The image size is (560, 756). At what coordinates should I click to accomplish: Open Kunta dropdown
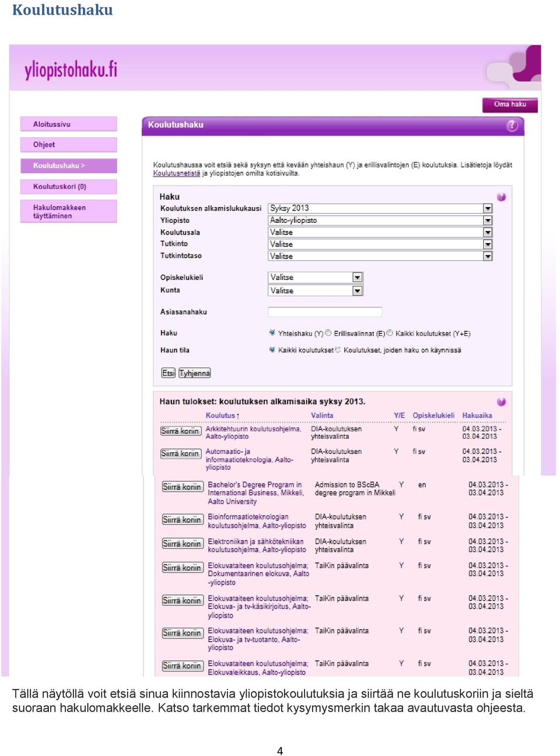pos(315,290)
